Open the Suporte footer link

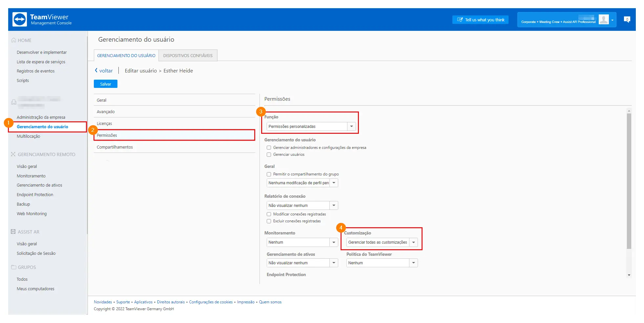123,302
